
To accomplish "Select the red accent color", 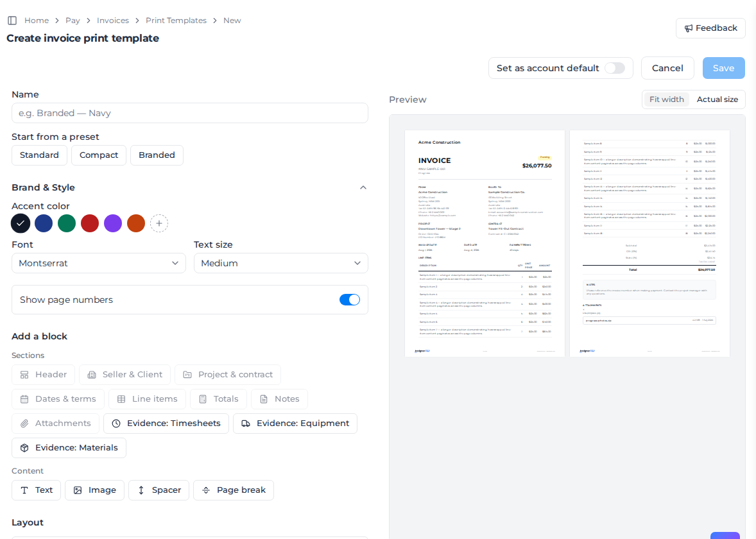I will 90,223.
